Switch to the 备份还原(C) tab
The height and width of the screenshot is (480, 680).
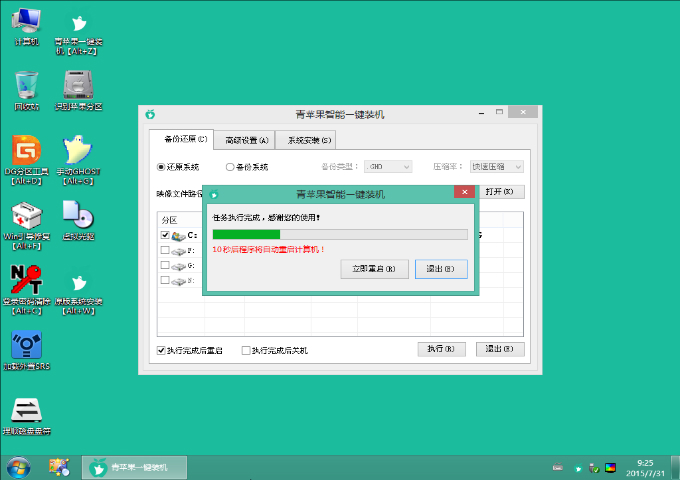pyautogui.click(x=182, y=139)
